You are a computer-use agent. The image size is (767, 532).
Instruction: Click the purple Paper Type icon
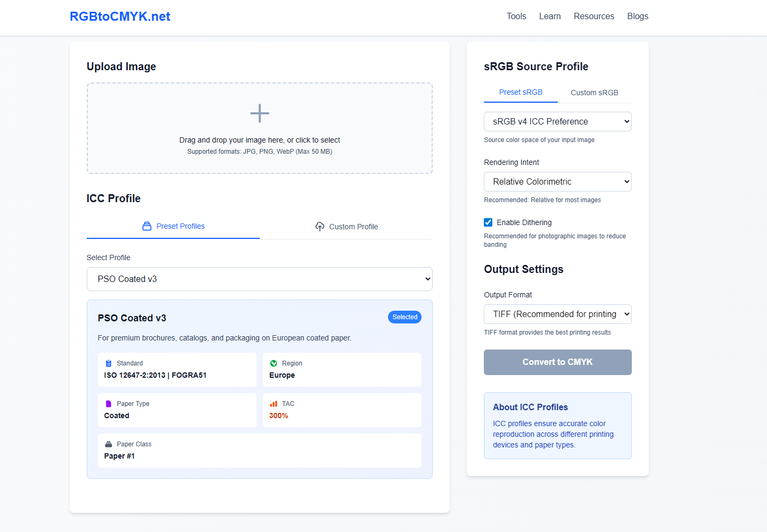[109, 404]
